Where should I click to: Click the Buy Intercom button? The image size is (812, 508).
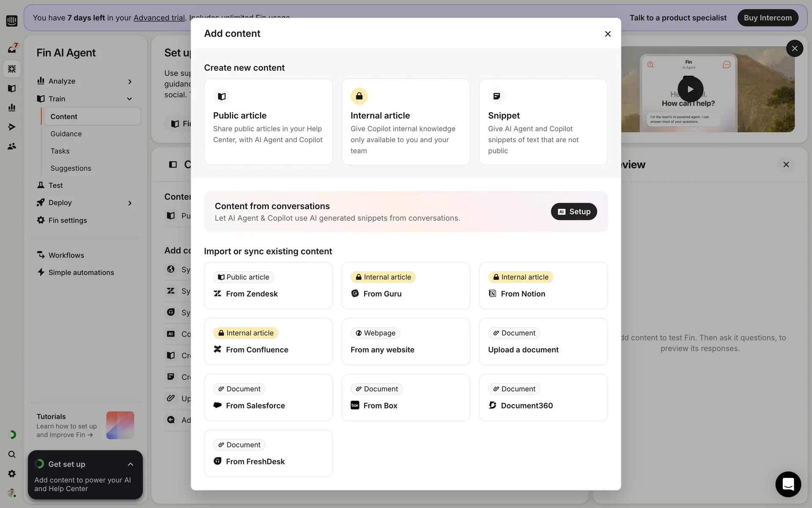point(768,18)
